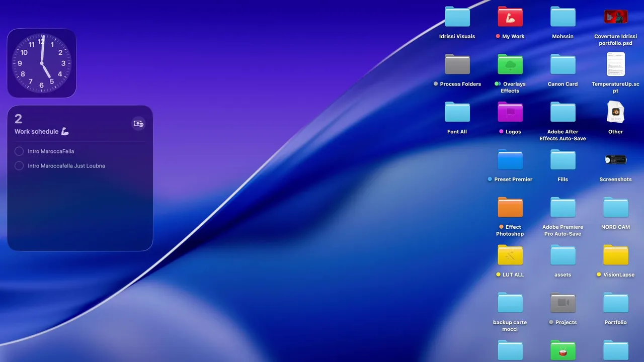Select the red My Work folder
The height and width of the screenshot is (362, 644).
click(510, 17)
